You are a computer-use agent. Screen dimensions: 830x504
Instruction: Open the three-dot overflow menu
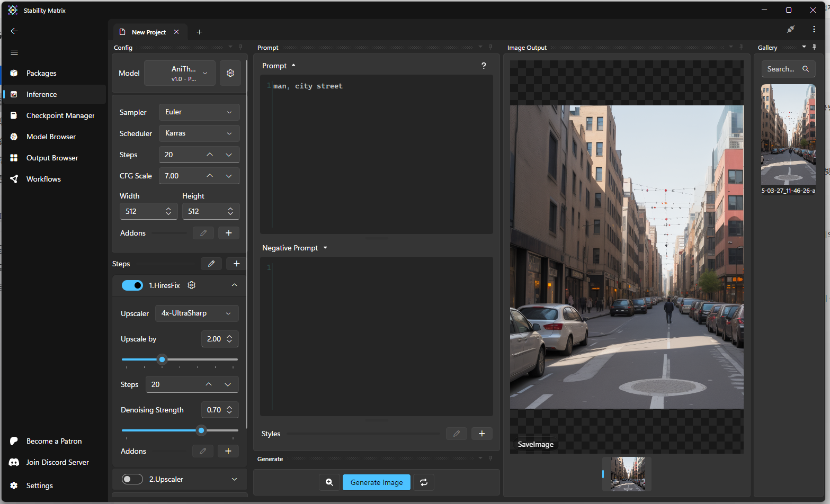(x=814, y=30)
